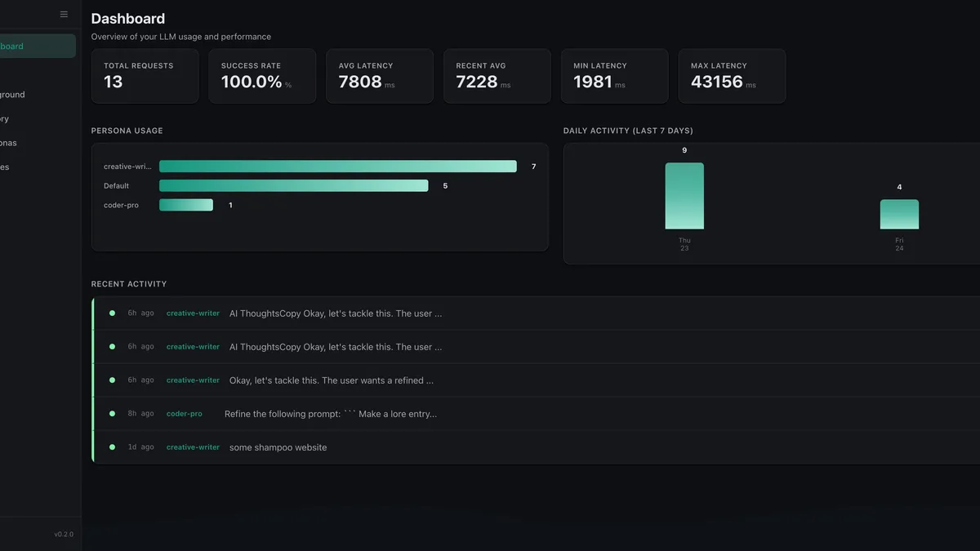Screen dimensions: 980x551
Task: Click the Persona Usage section heading
Action: (x=127, y=131)
